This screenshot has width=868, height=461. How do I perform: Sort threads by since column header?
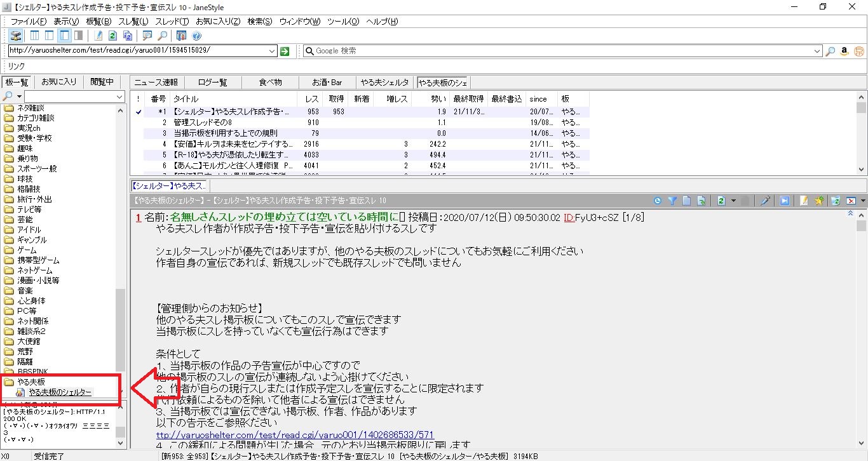point(542,99)
